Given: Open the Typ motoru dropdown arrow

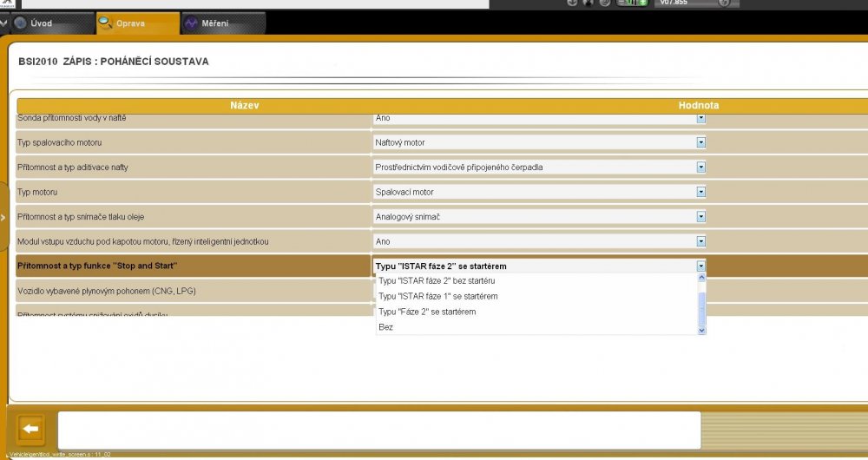Looking at the screenshot, I should [x=700, y=192].
